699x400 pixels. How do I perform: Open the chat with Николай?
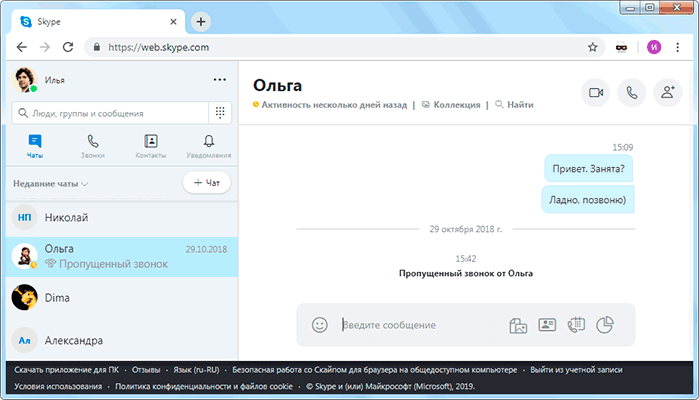coord(122,218)
